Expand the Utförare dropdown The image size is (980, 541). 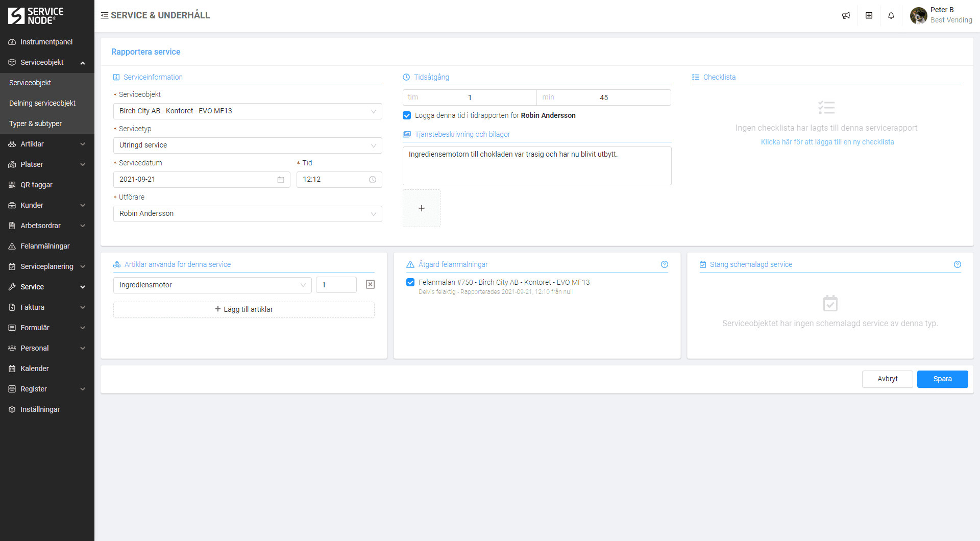[x=247, y=214]
